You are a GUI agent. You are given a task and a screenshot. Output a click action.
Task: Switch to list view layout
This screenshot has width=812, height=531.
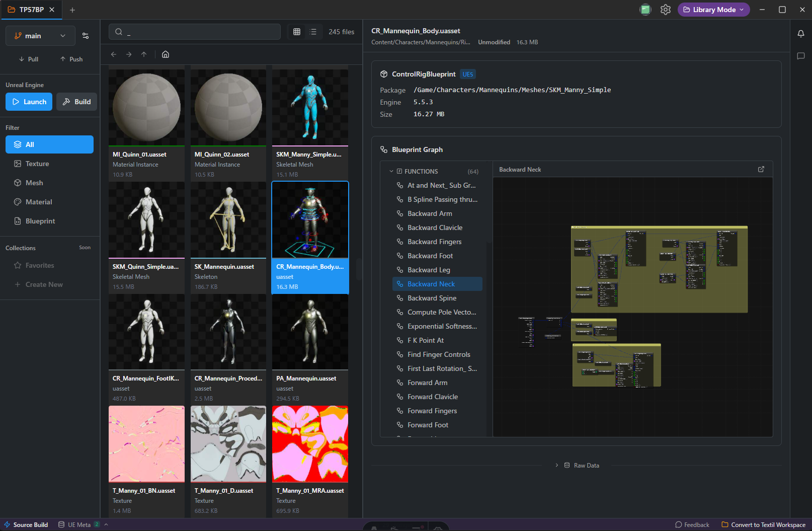pos(313,32)
